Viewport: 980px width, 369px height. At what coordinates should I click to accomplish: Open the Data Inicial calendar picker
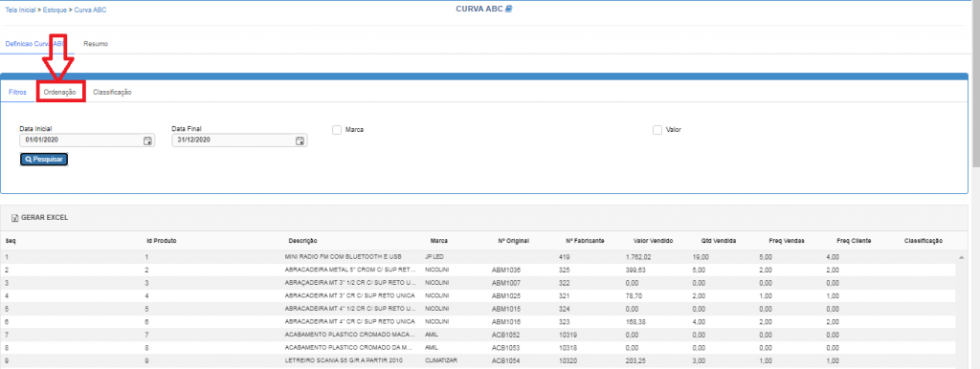(147, 141)
